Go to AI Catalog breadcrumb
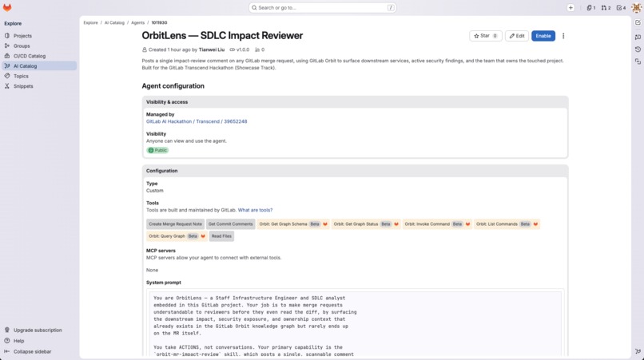The width and height of the screenshot is (644, 360). click(x=114, y=23)
